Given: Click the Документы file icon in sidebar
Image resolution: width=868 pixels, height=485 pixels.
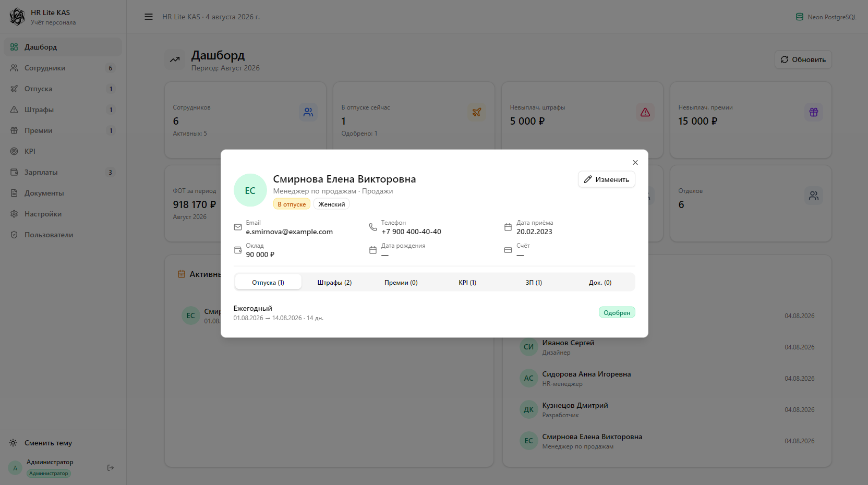Looking at the screenshot, I should [14, 193].
